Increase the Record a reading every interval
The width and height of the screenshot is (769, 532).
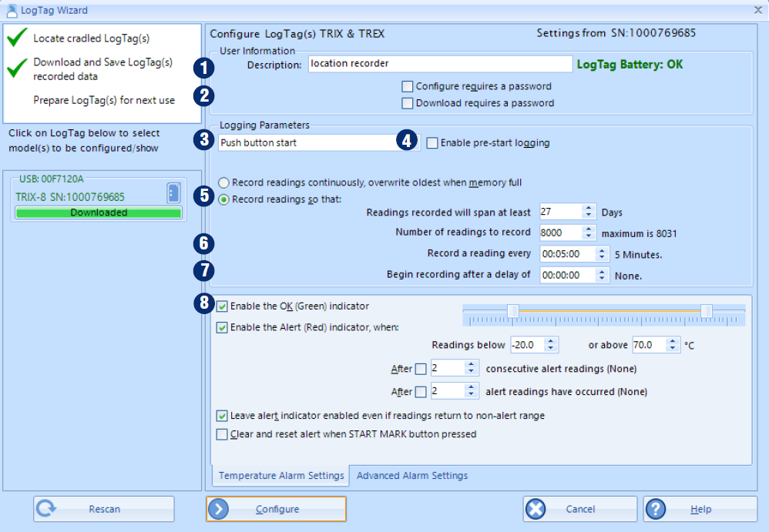point(602,250)
